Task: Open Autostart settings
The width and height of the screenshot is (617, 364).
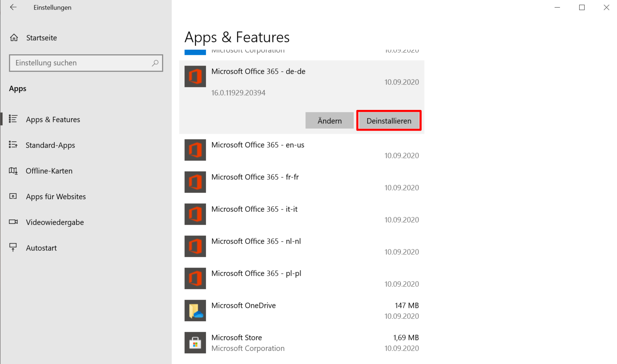Action: pyautogui.click(x=86, y=248)
